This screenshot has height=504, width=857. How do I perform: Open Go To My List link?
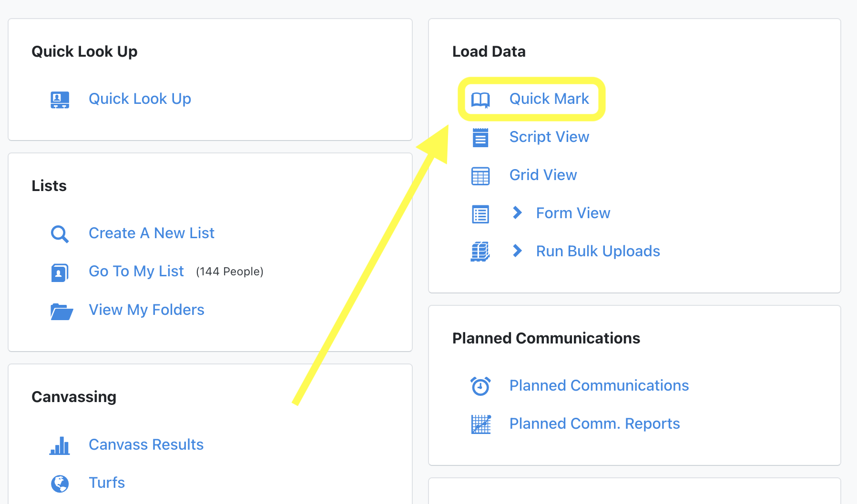point(136,271)
